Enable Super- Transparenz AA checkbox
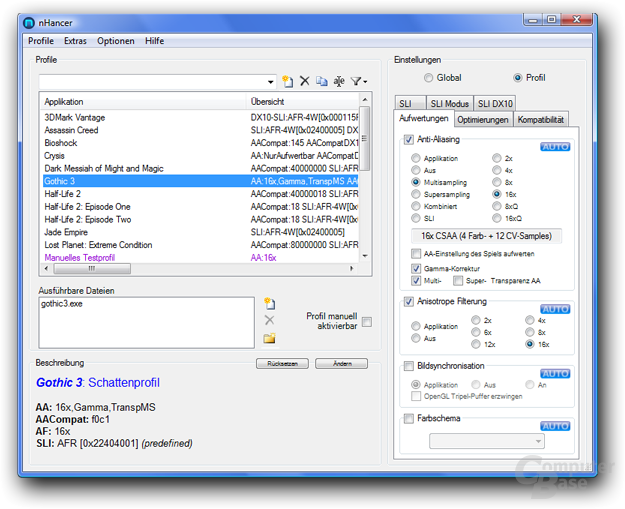625x509 pixels. tap(458, 281)
